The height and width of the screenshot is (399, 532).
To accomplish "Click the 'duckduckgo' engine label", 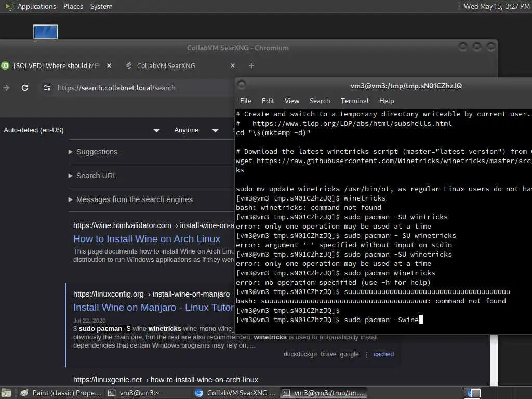I will click(300, 354).
